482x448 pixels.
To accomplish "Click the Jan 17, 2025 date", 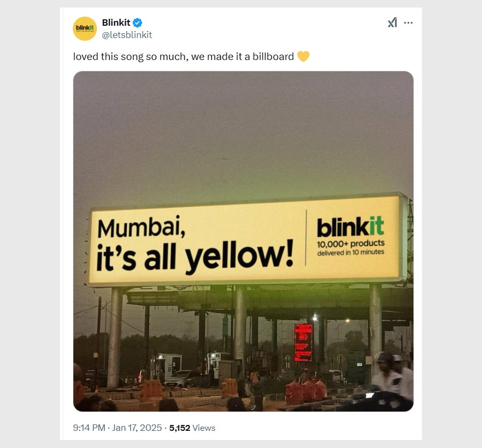I will [137, 428].
